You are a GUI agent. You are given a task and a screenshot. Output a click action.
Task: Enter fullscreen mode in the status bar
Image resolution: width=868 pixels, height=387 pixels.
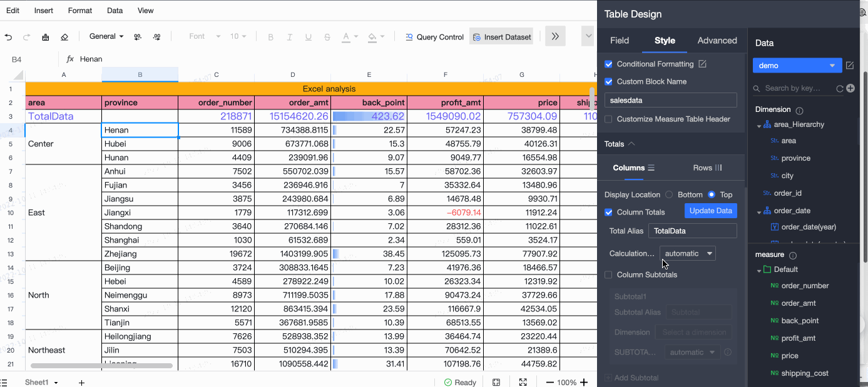(x=523, y=382)
